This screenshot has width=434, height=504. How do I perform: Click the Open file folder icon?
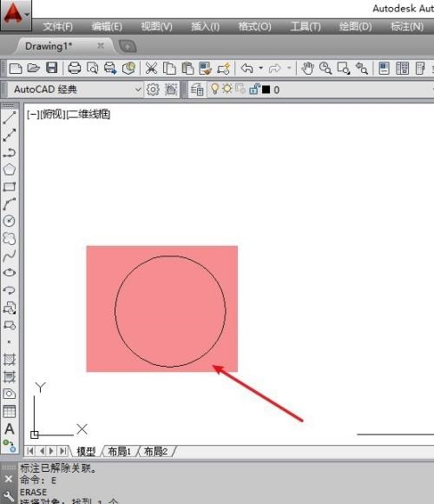(x=33, y=68)
